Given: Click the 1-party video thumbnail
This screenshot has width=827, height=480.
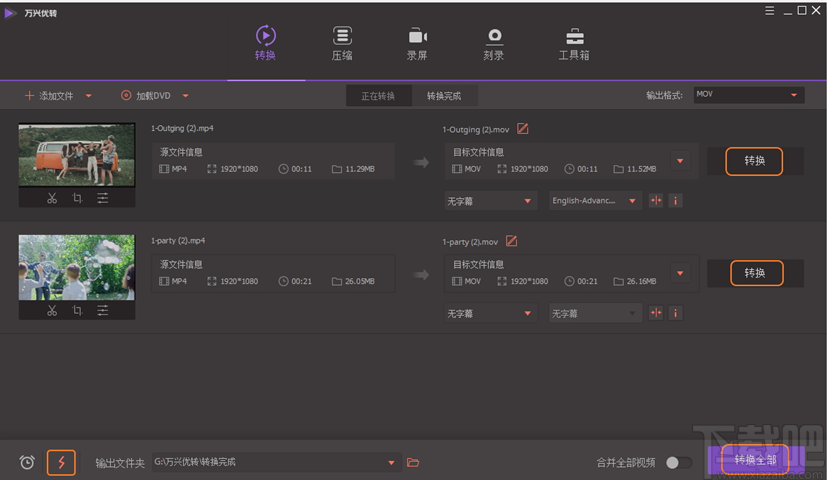Looking at the screenshot, I should click(x=77, y=267).
